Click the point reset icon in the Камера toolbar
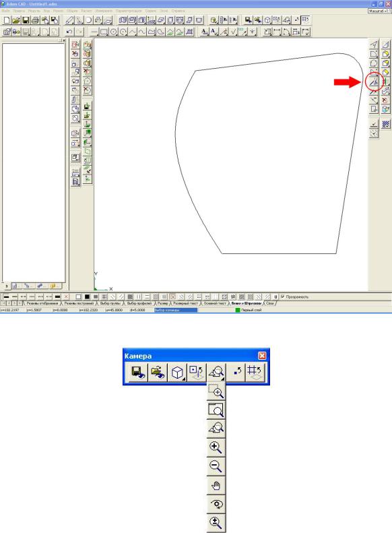Image resolution: width=392 pixels, height=533 pixels. tap(237, 372)
